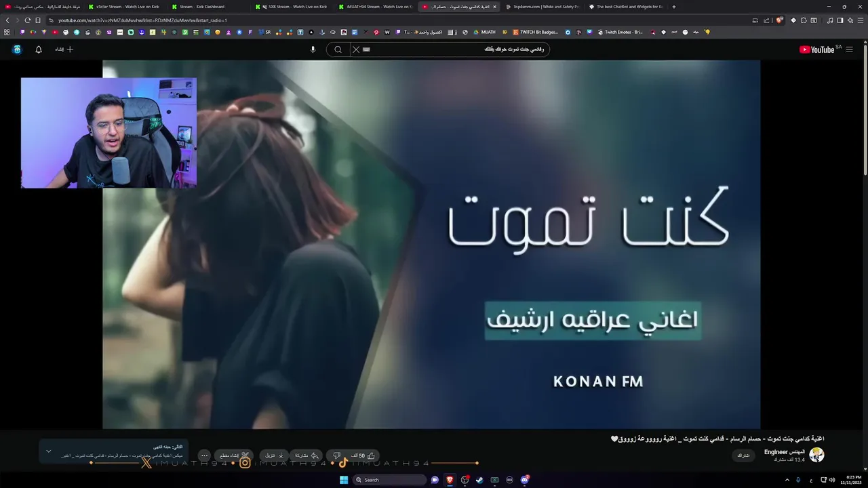868x488 pixels.
Task: Click the Clip scissors button
Action: pyautogui.click(x=235, y=455)
